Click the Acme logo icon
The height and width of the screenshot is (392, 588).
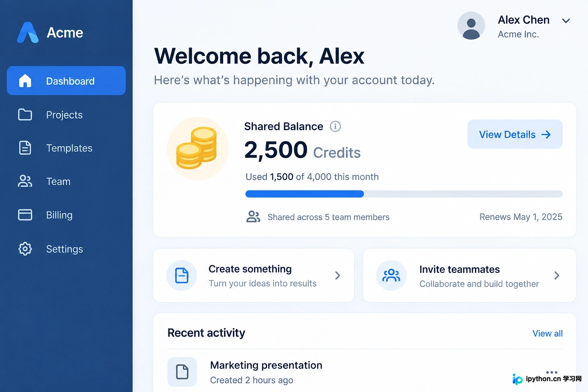(x=28, y=33)
